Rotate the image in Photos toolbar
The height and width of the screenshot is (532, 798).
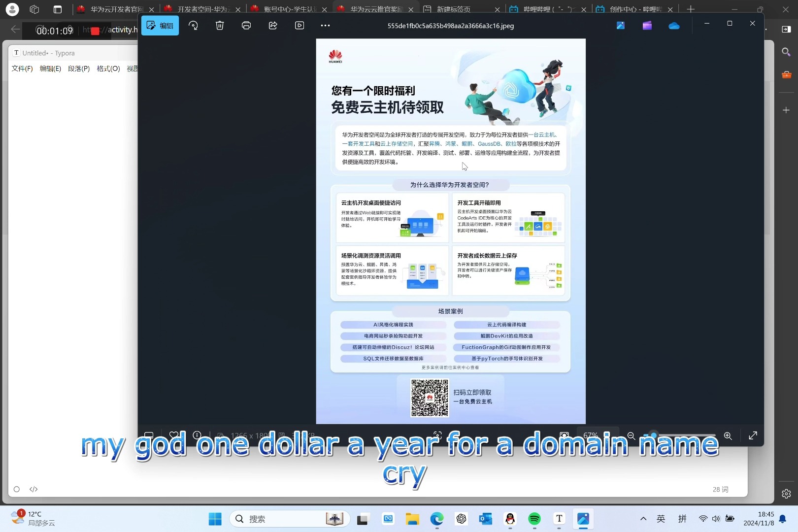click(x=193, y=26)
